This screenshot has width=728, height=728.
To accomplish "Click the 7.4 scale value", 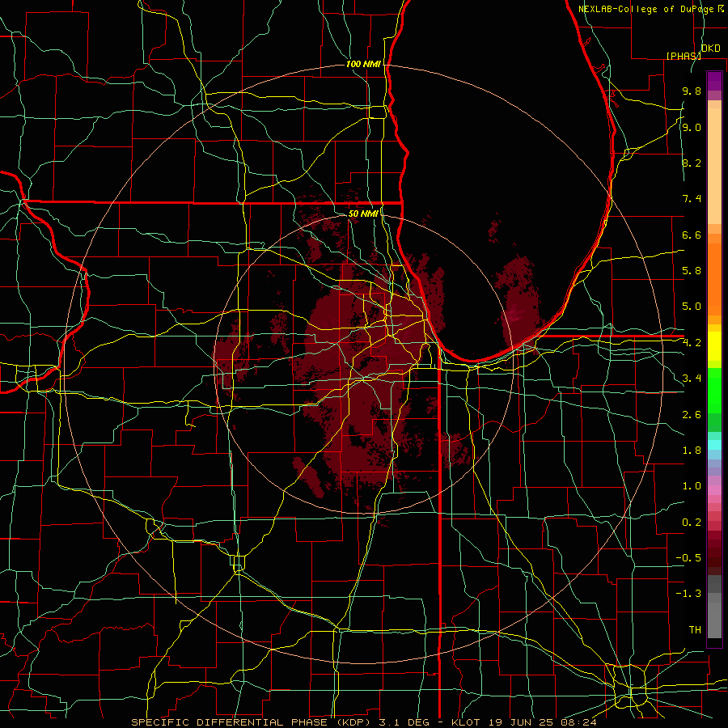I will (x=692, y=199).
